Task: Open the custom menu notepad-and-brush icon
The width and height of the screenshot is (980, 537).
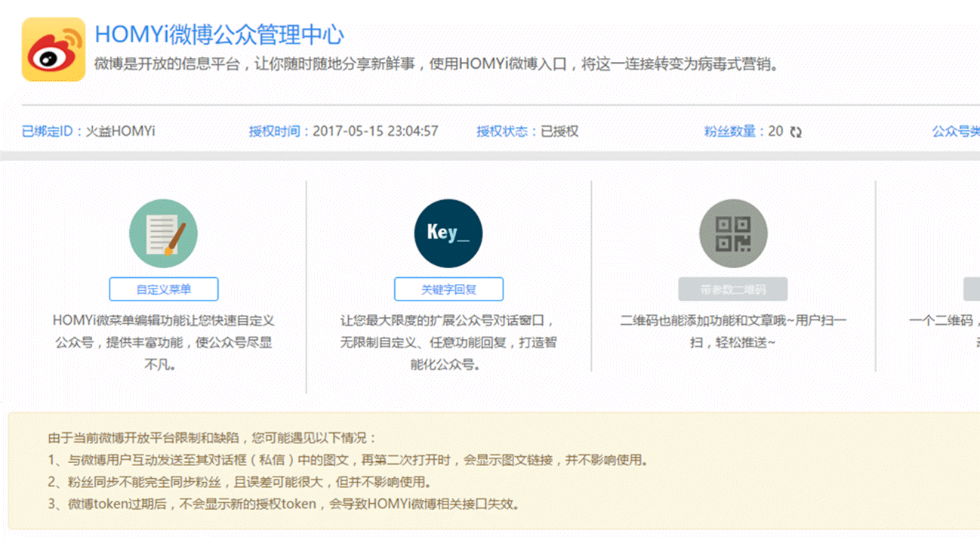Action: coord(163,233)
